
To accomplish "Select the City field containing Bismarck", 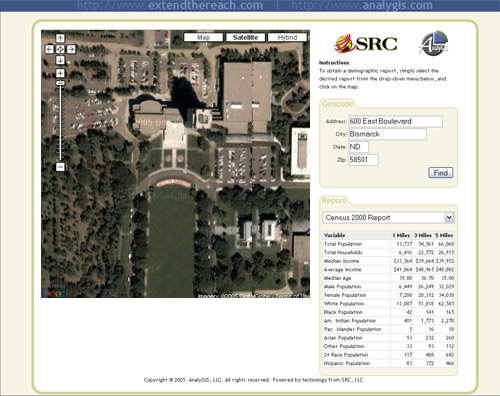I will pyautogui.click(x=387, y=134).
